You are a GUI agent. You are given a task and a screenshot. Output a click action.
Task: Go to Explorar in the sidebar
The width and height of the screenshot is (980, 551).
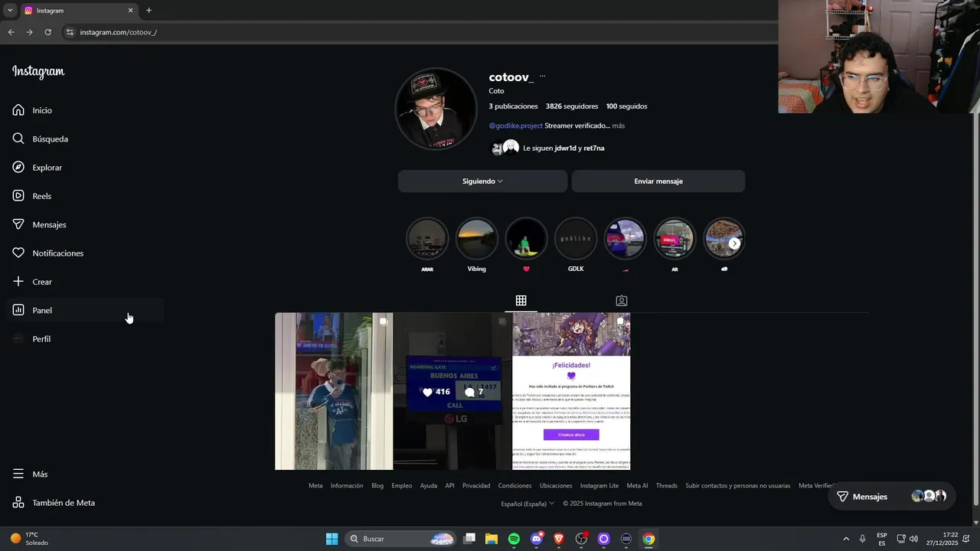pos(37,168)
